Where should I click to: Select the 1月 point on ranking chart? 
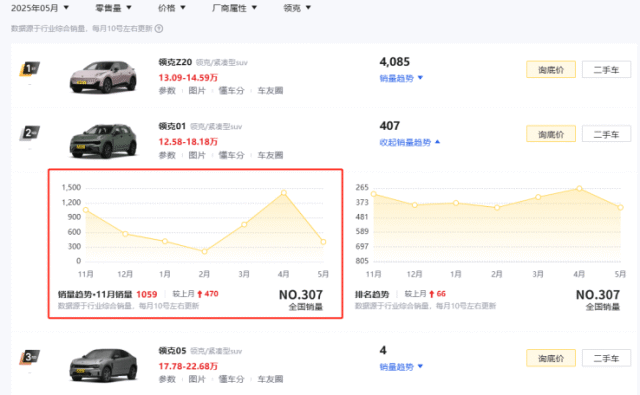456,203
